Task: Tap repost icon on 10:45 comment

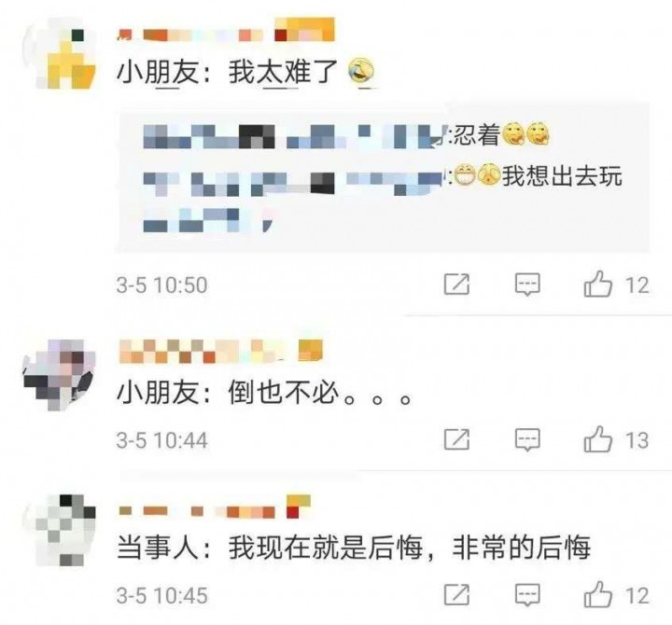Action: click(x=456, y=594)
